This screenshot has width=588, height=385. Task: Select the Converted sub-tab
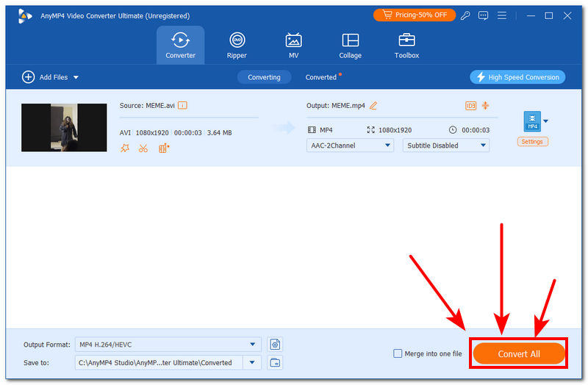tap(321, 77)
